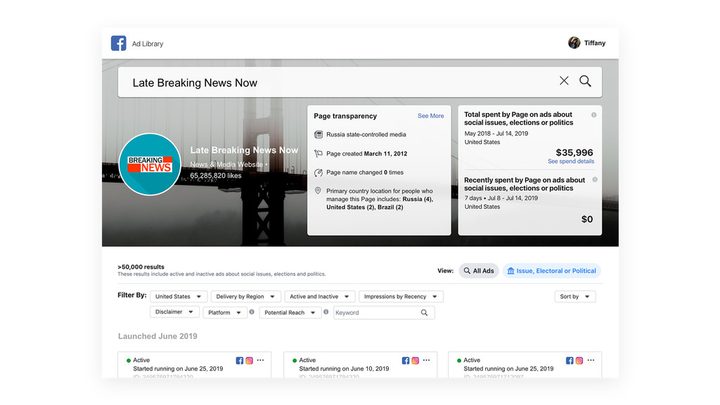Click the info icon next to Potential Reach
This screenshot has width=720, height=405.
(x=325, y=313)
